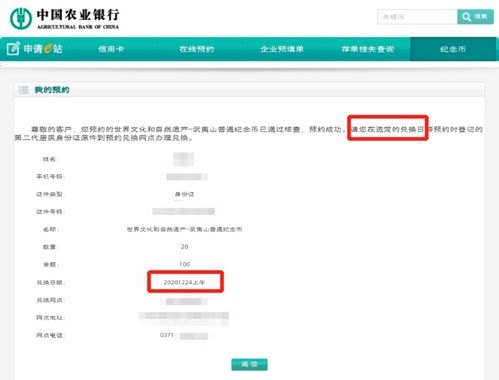Click the 武夷山普通纪念币 name value

(x=184, y=229)
